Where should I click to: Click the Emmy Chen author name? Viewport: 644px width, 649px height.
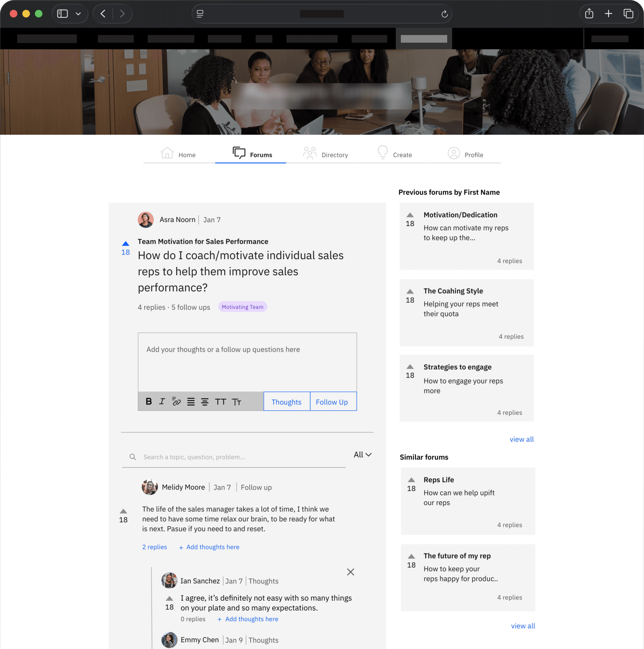200,640
